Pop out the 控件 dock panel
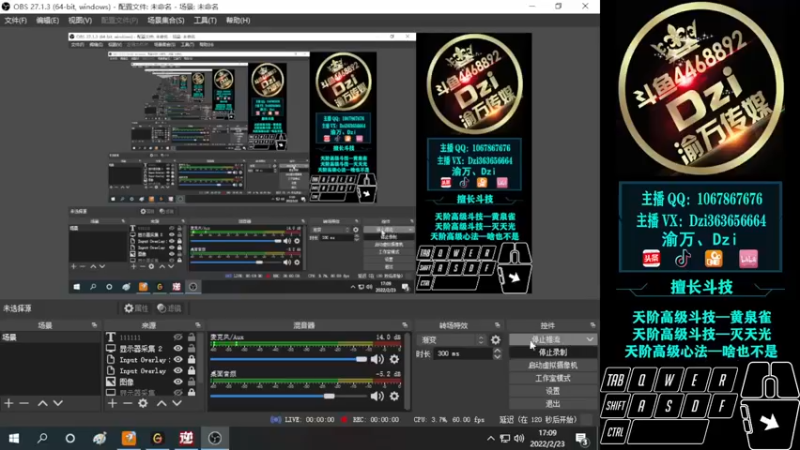The width and height of the screenshot is (800, 450). pyautogui.click(x=592, y=325)
